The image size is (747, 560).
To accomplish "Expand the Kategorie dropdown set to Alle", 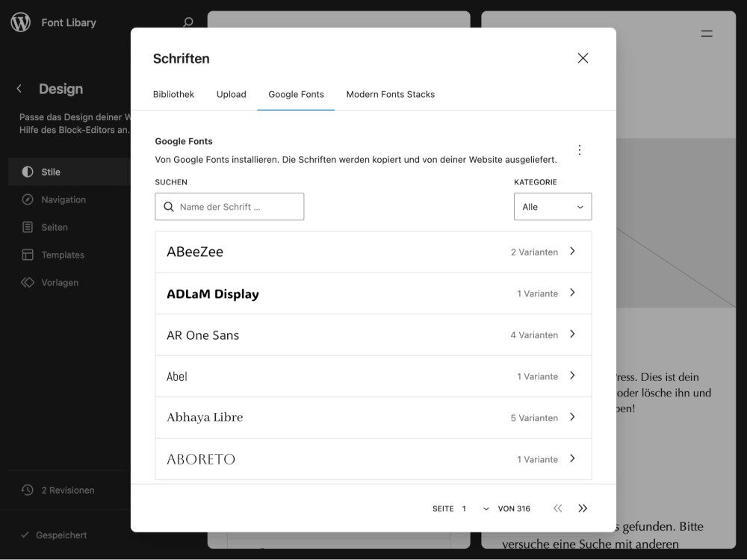I will tap(553, 207).
